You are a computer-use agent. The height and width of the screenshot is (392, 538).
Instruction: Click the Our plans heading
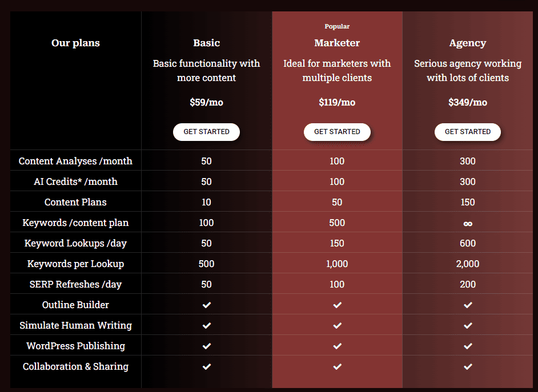(x=75, y=43)
